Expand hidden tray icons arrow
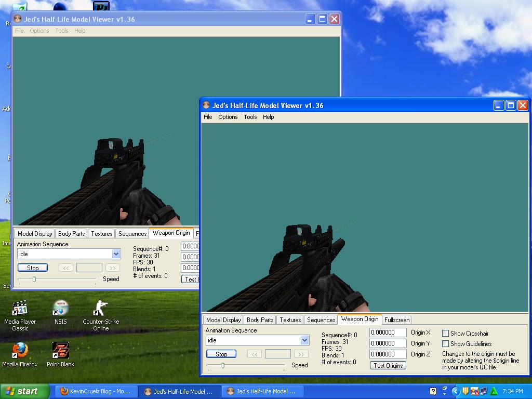The image size is (532, 399). coord(455,391)
